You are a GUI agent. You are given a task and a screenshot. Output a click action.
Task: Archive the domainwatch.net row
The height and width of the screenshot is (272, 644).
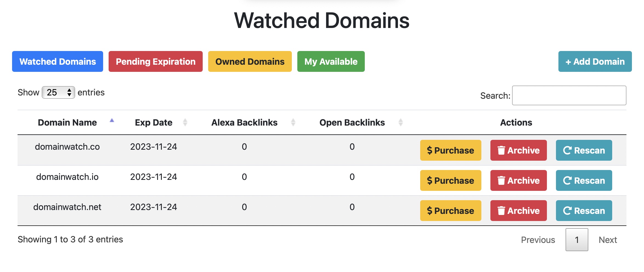click(x=518, y=211)
